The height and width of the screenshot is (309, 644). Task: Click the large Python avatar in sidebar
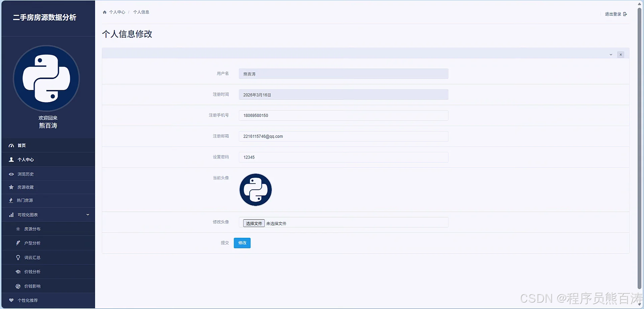(46, 78)
